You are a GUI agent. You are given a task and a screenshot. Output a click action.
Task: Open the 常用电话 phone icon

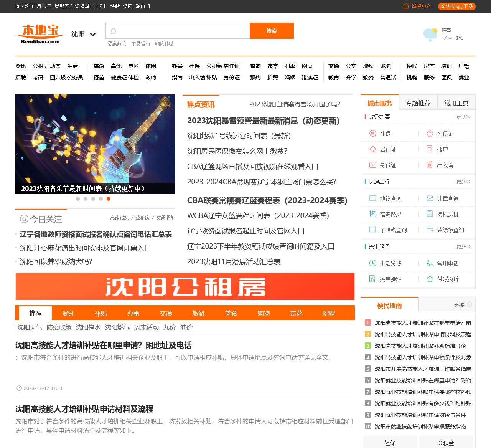click(x=430, y=263)
